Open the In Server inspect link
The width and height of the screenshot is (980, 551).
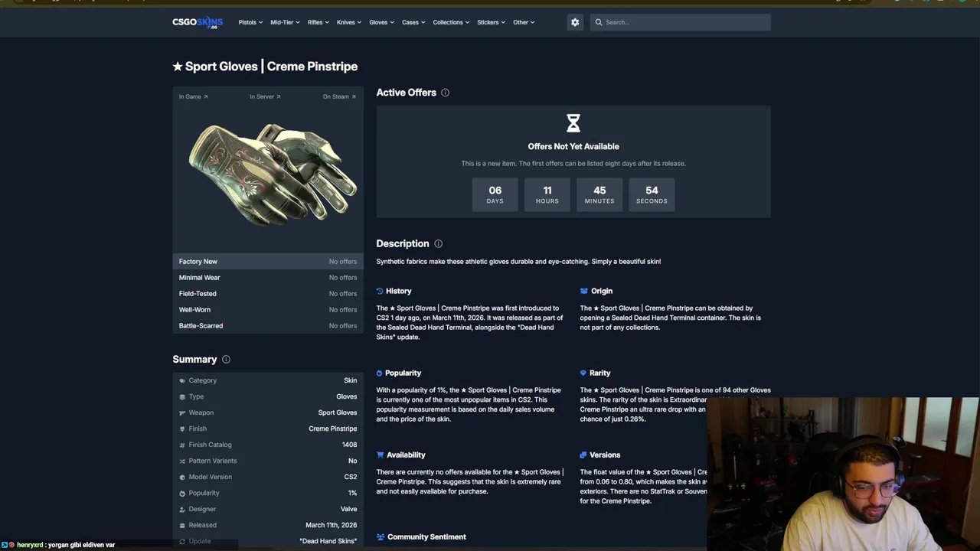(x=265, y=96)
